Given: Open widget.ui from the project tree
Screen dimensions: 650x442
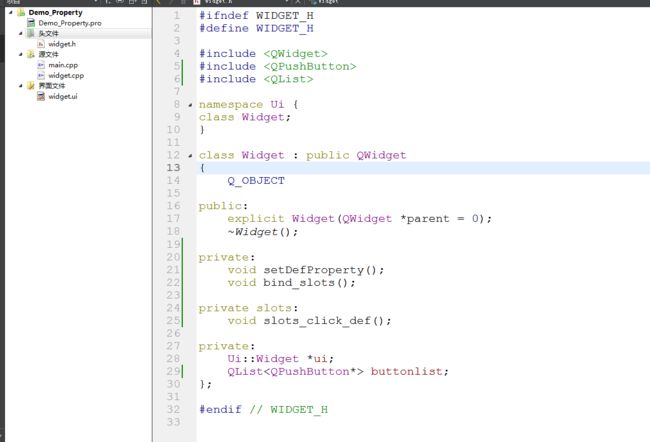Looking at the screenshot, I should [x=63, y=97].
